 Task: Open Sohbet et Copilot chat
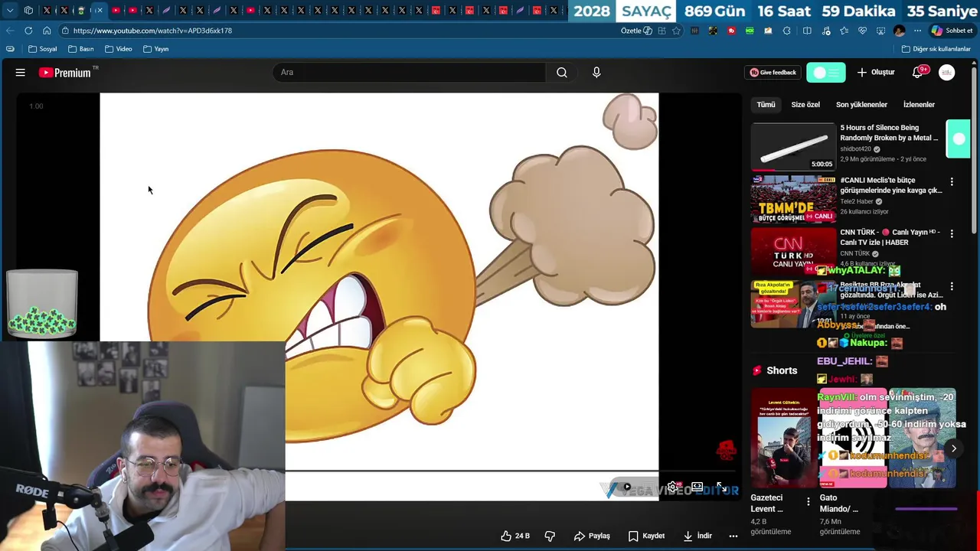[x=951, y=31]
